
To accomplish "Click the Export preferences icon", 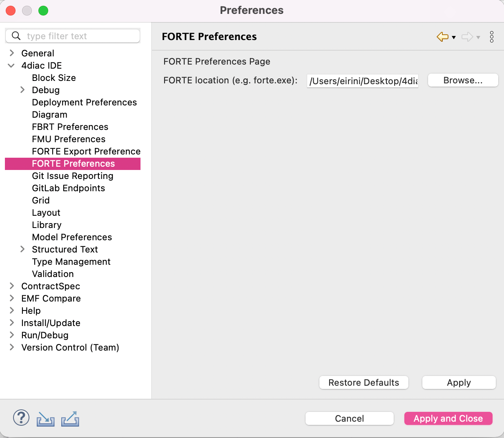I will click(x=70, y=419).
